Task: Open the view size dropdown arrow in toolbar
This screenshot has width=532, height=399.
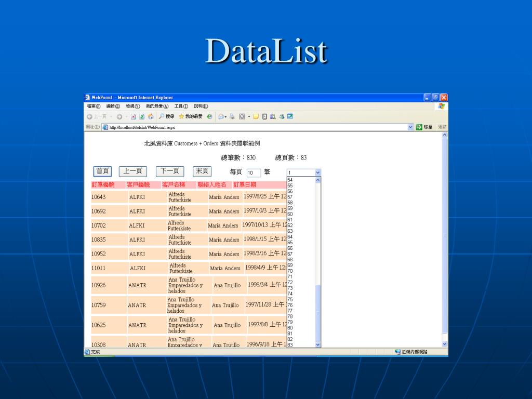Action: 249,117
